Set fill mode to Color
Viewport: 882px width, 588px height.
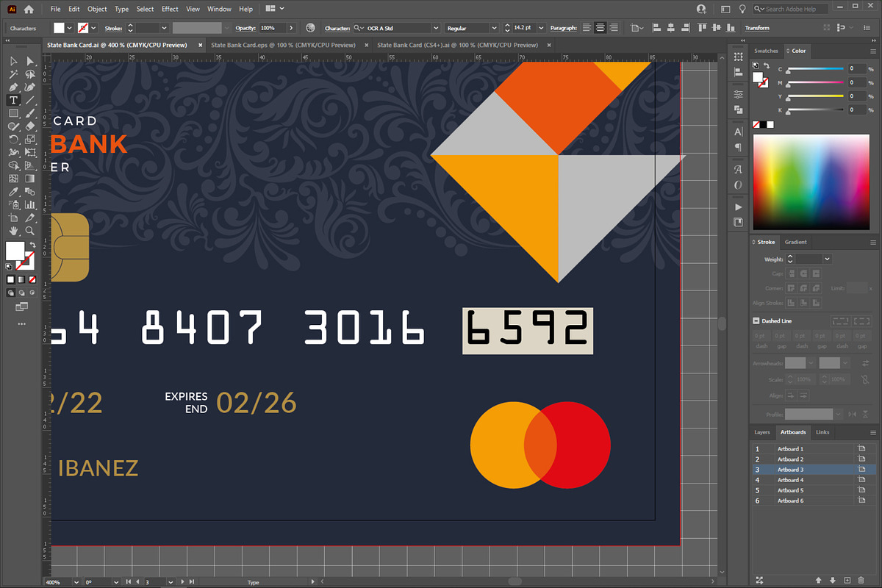pyautogui.click(x=11, y=280)
